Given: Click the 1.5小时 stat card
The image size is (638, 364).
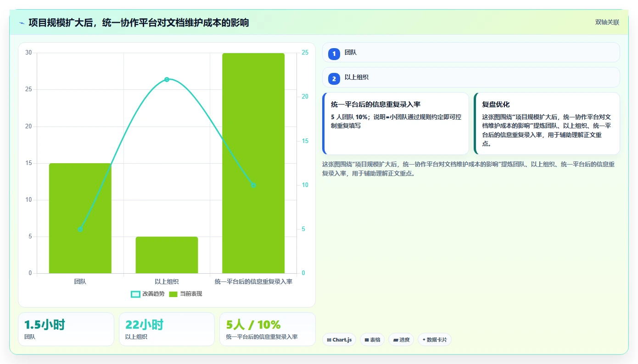Looking at the screenshot, I should (x=66, y=329).
